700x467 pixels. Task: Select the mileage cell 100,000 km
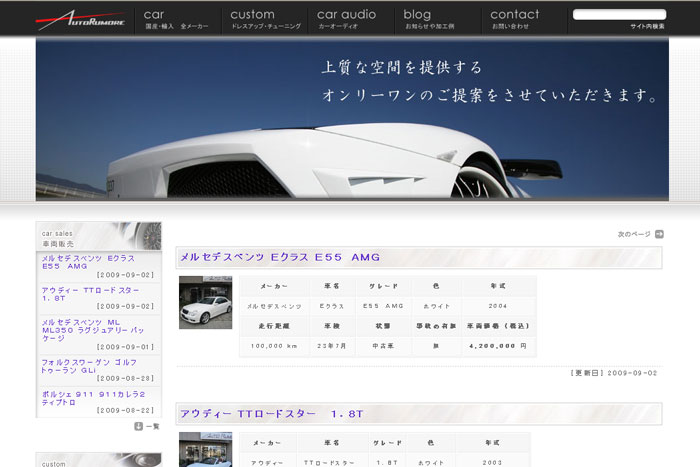[274, 346]
